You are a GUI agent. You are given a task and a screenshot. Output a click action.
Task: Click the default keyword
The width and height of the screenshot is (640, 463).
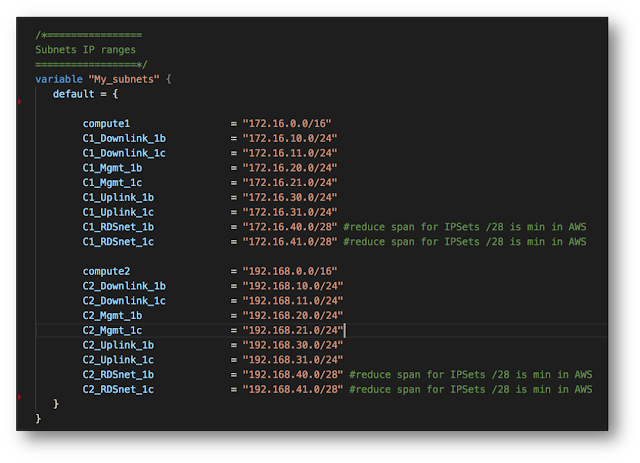[x=74, y=93]
